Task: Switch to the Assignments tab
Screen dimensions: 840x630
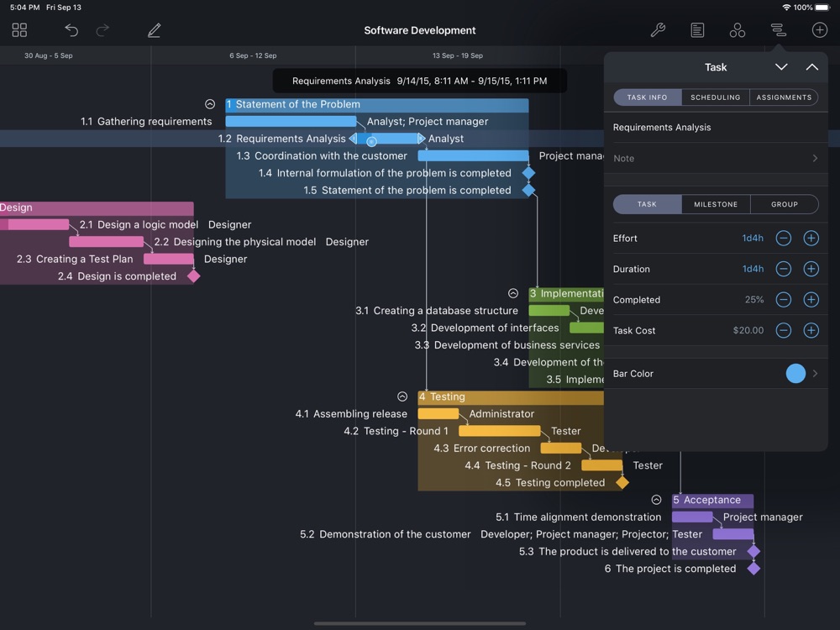Action: point(784,97)
